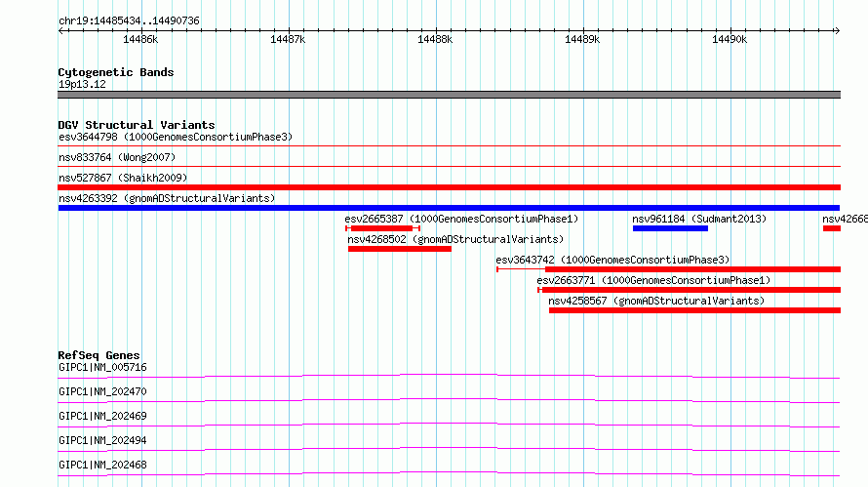Click the 14489k ruler tick label
Image resolution: width=868 pixels, height=487 pixels.
582,39
